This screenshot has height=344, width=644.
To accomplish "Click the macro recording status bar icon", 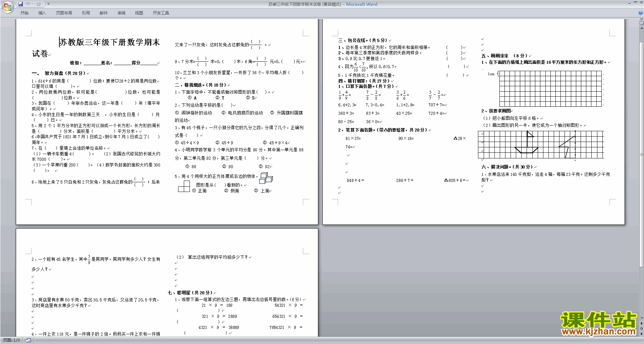I will (28, 340).
